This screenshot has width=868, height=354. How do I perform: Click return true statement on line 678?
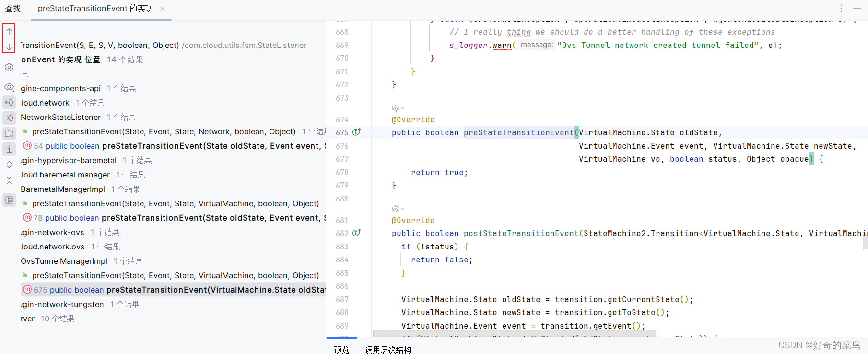click(439, 172)
